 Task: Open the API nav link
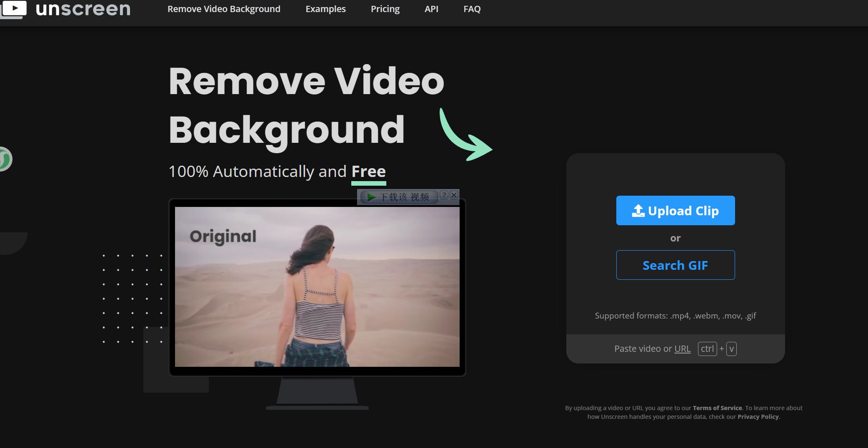pos(431,9)
